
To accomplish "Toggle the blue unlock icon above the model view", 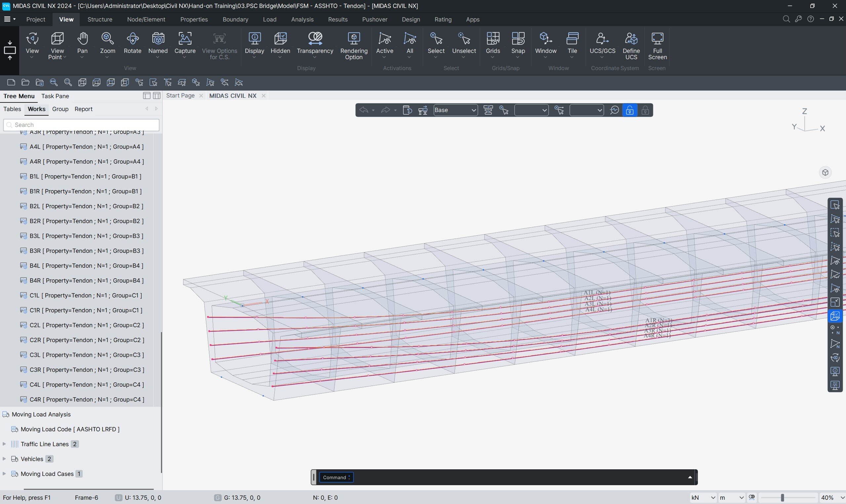I will (x=629, y=110).
